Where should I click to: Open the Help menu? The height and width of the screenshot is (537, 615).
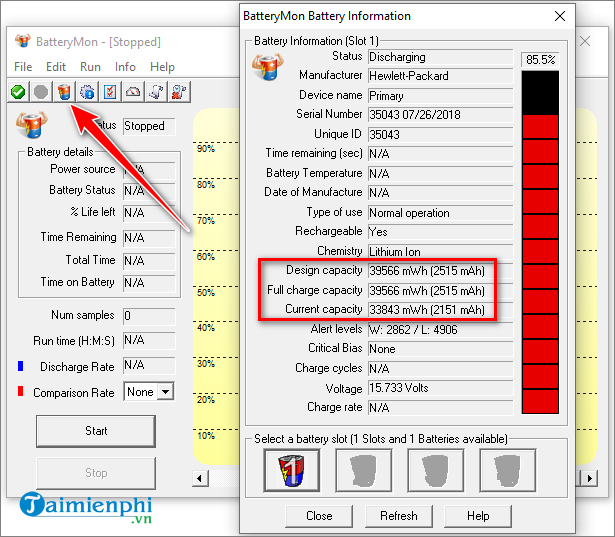click(x=162, y=67)
